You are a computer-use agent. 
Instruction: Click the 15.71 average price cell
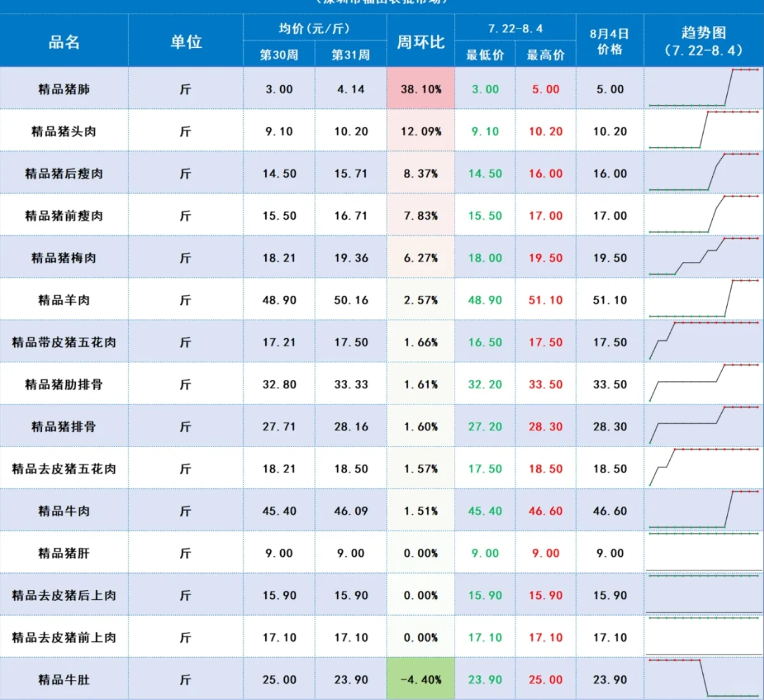point(351,174)
